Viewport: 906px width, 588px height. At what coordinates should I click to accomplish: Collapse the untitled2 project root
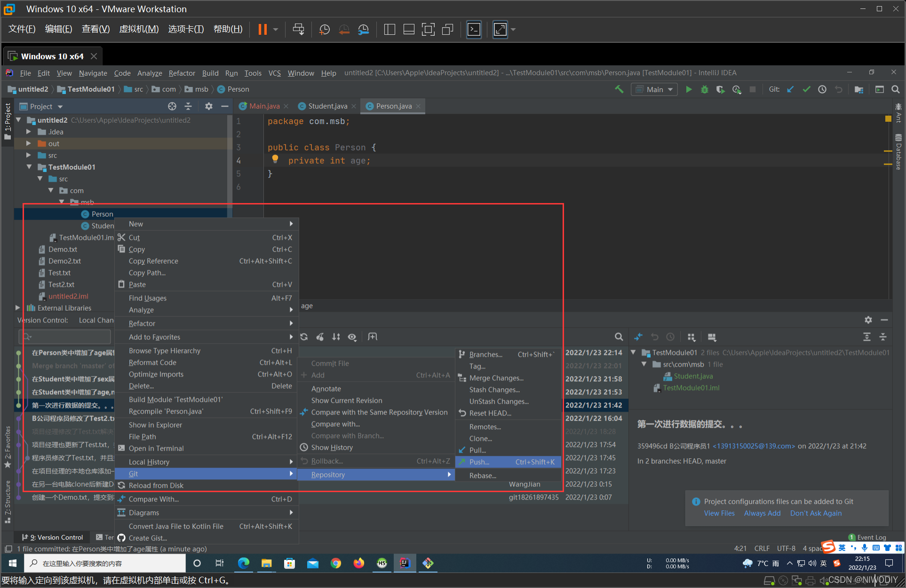[18, 120]
